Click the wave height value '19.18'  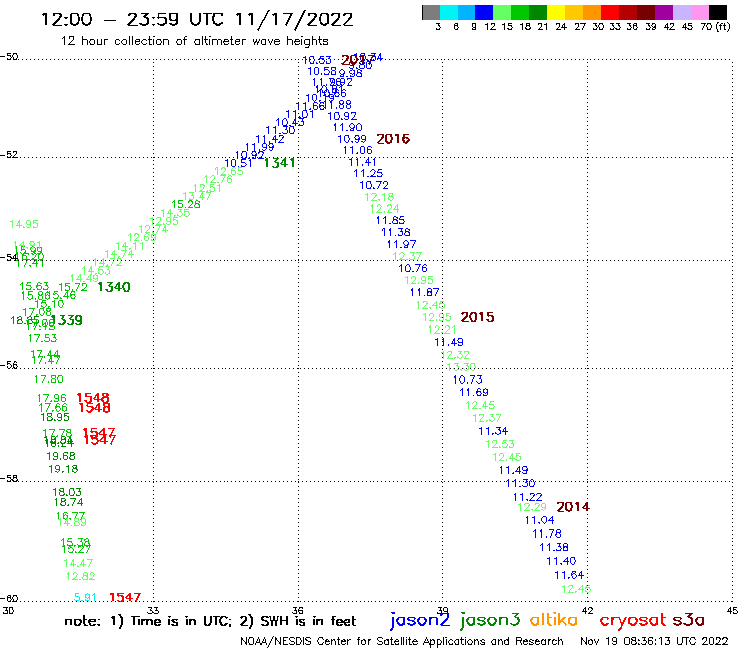(x=63, y=469)
